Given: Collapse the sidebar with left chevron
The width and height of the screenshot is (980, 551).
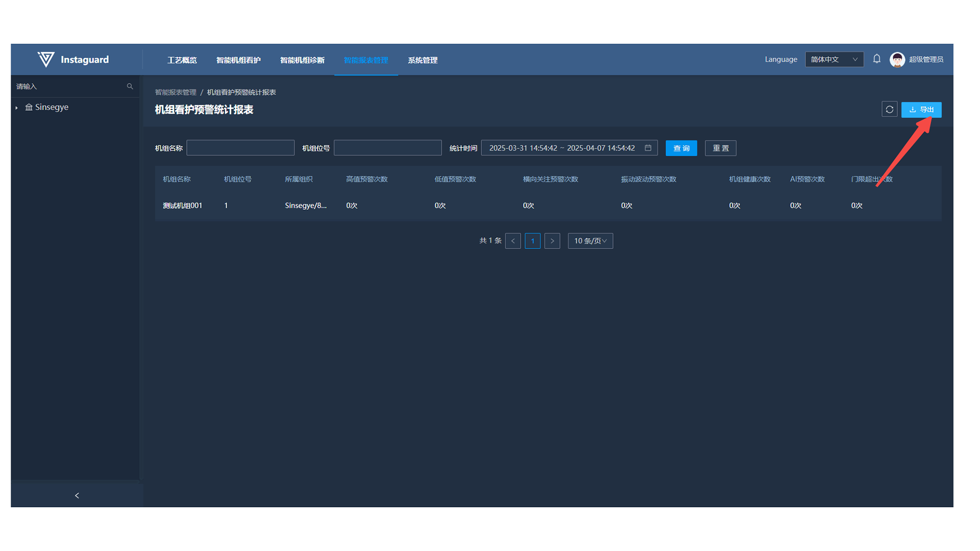Looking at the screenshot, I should click(77, 495).
